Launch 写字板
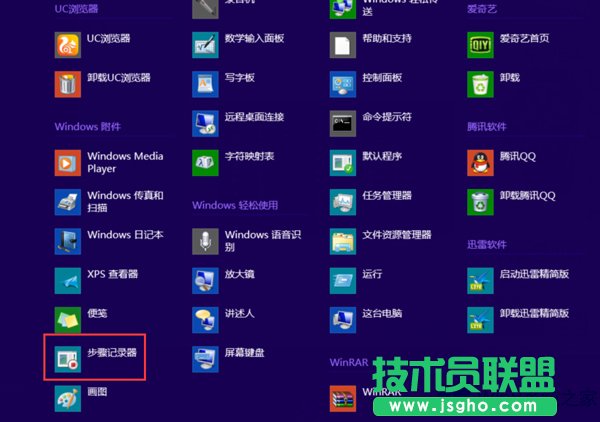Image resolution: width=600 pixels, height=422 pixels. coord(205,84)
